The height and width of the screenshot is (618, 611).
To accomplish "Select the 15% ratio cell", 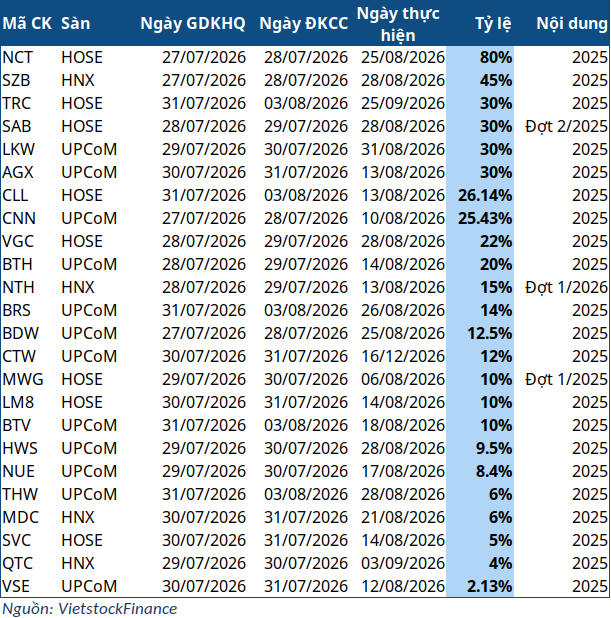I will [x=496, y=287].
